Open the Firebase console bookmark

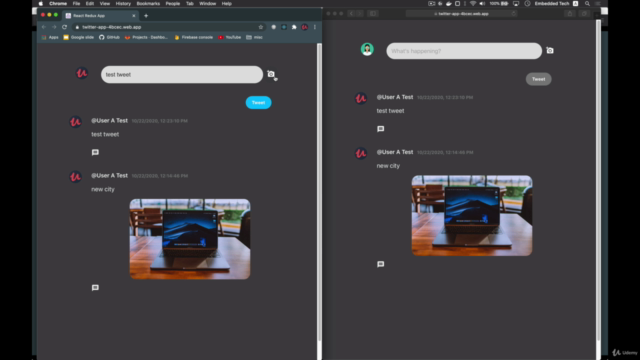pyautogui.click(x=193, y=37)
